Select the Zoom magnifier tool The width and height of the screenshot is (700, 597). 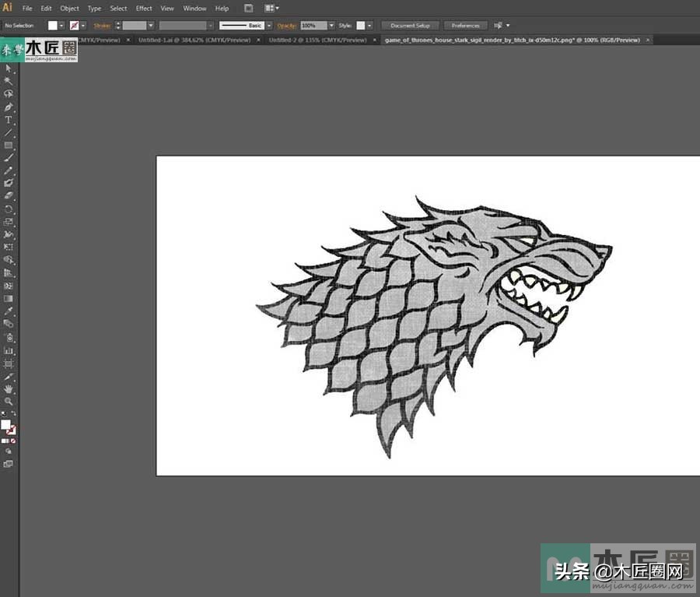(x=8, y=402)
